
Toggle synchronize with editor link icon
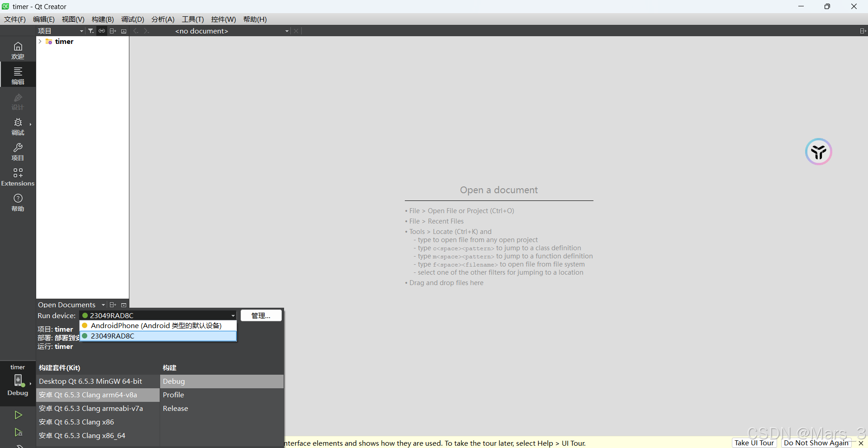point(102,31)
